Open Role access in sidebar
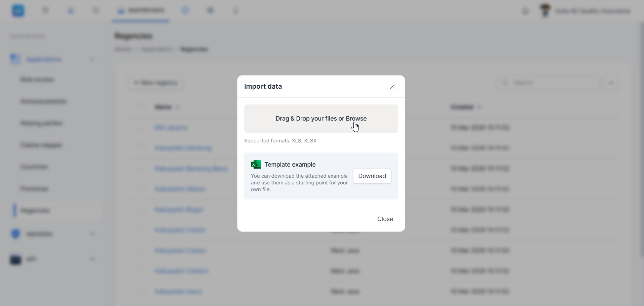644x306 pixels. 37,80
